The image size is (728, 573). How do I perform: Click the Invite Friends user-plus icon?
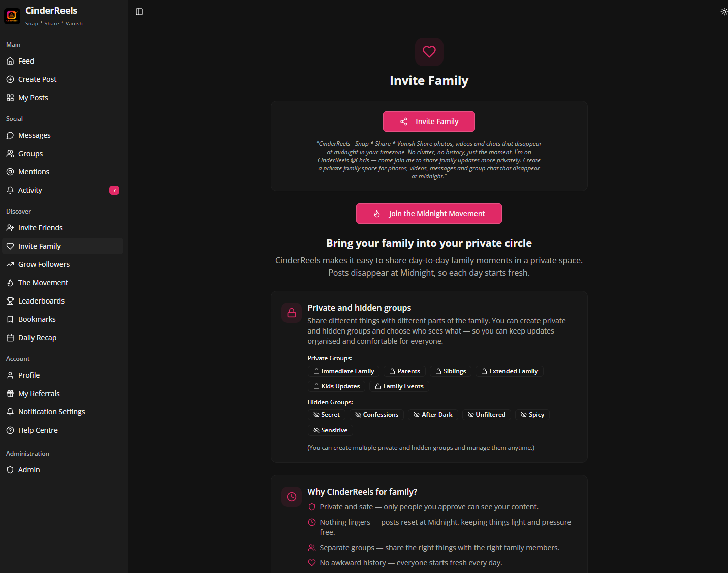10,228
